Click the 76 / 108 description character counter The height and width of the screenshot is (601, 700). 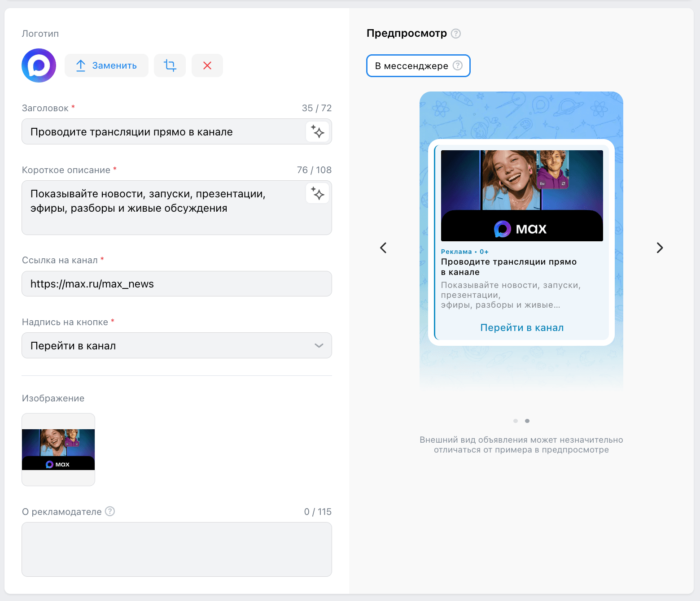pyautogui.click(x=314, y=170)
